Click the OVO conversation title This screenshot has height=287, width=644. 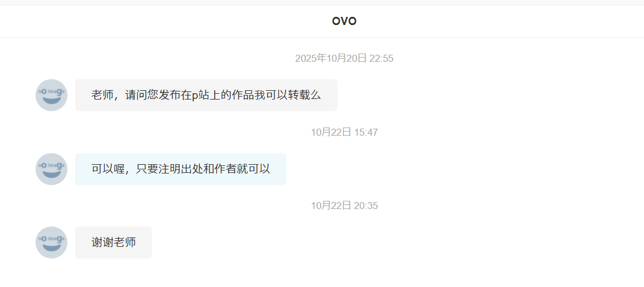[x=344, y=21]
